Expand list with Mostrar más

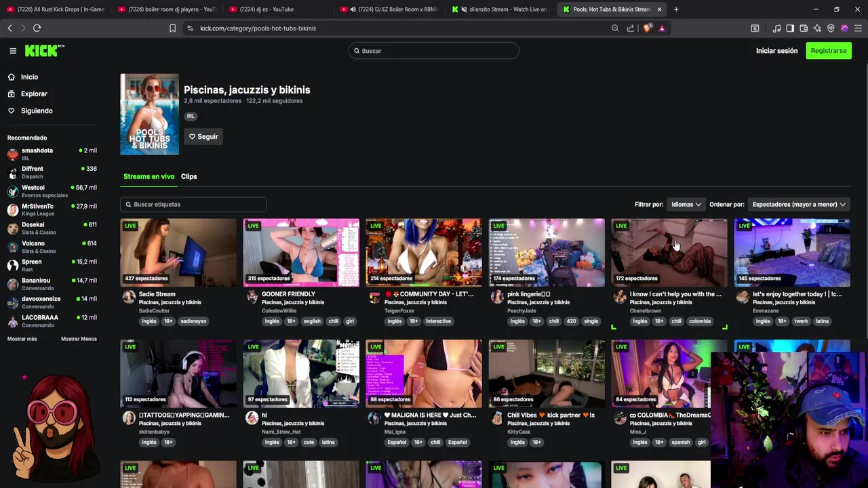coord(22,339)
